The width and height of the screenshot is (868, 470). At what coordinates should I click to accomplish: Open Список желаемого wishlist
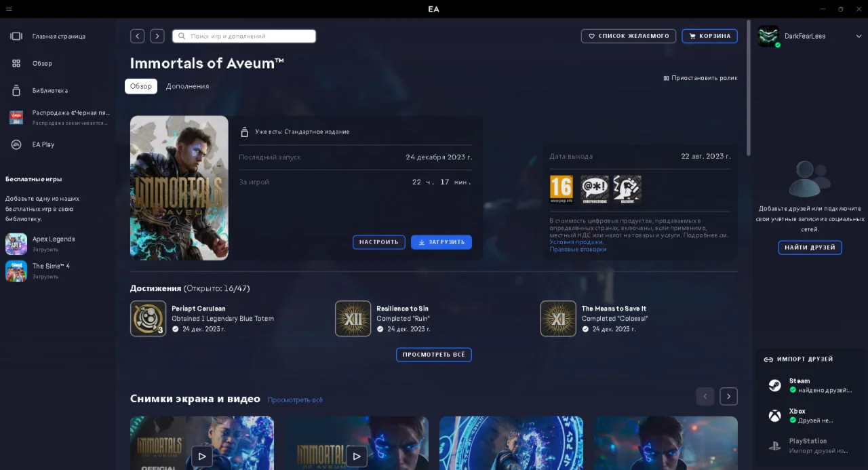coord(629,36)
